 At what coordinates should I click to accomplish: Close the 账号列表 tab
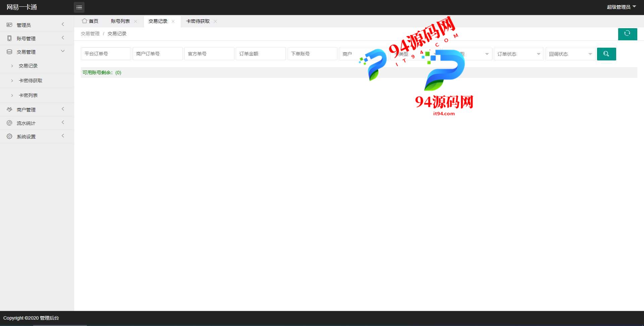pyautogui.click(x=136, y=21)
